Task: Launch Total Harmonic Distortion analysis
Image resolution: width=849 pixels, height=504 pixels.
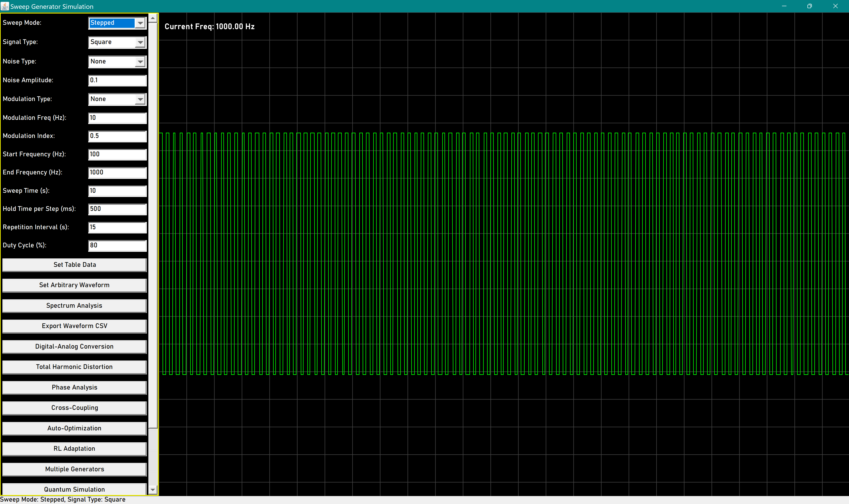Action: coord(74,367)
